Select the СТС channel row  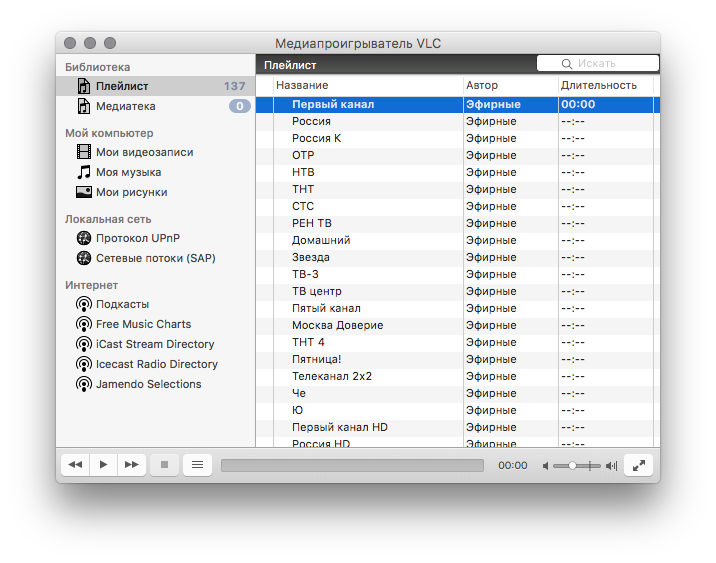(x=458, y=206)
